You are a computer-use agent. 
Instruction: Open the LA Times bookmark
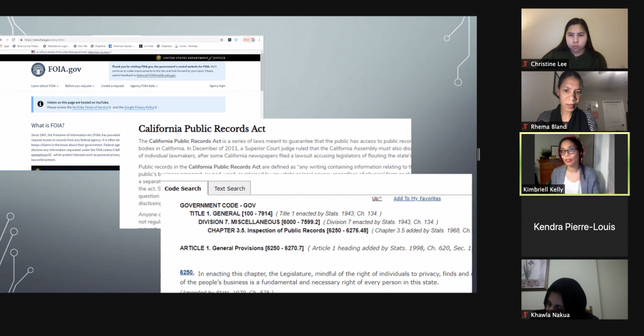(146, 46)
